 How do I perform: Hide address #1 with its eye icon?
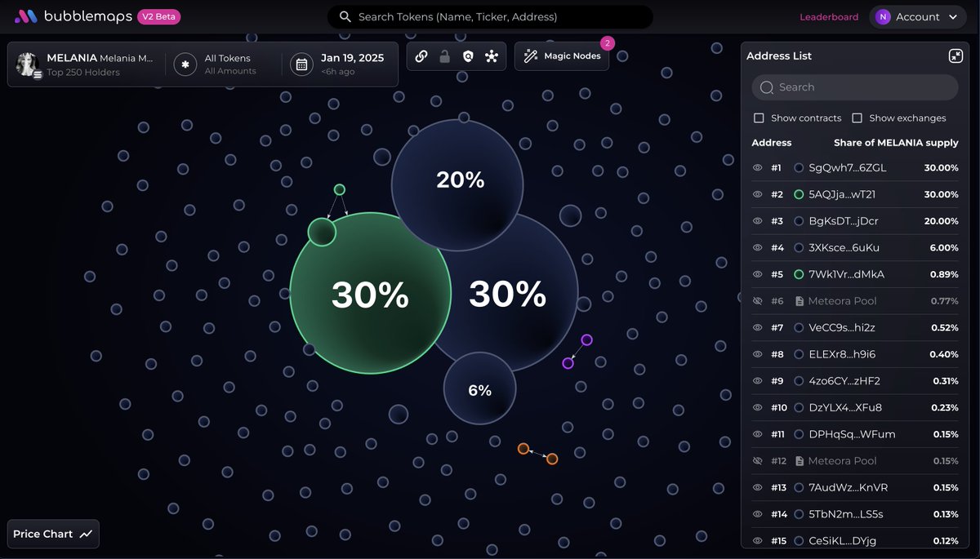pyautogui.click(x=758, y=168)
